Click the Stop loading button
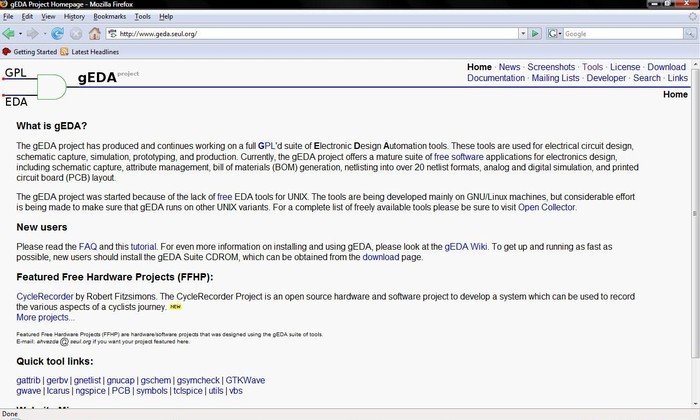The image size is (700, 420). [76, 34]
